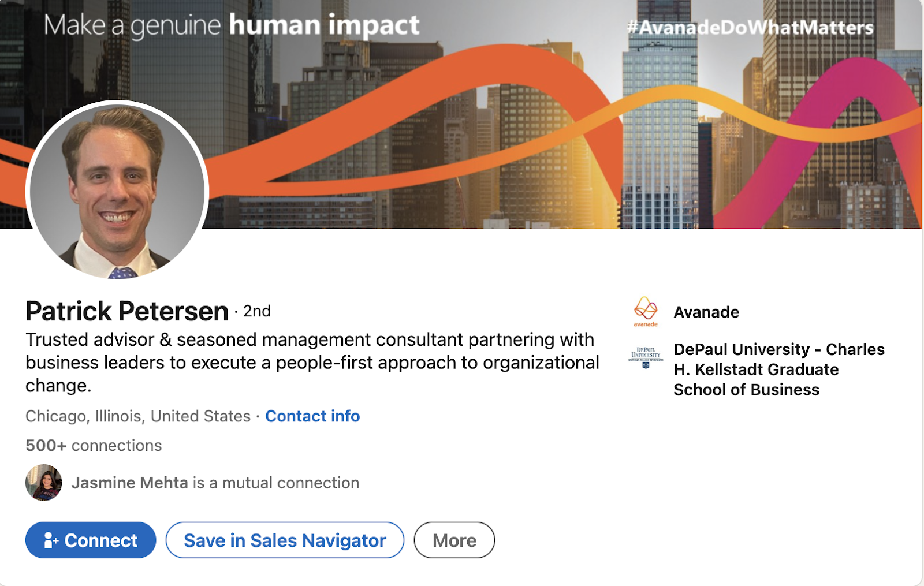The height and width of the screenshot is (586, 924).
Task: Open the Contact info link
Action: point(312,416)
